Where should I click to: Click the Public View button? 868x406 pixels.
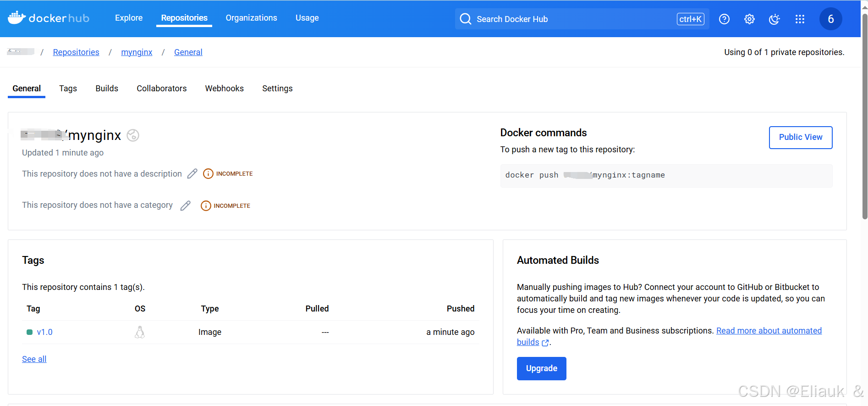(801, 137)
